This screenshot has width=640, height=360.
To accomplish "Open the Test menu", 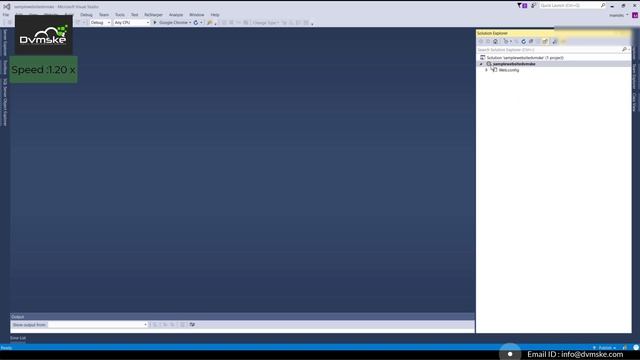I will pos(134,15).
